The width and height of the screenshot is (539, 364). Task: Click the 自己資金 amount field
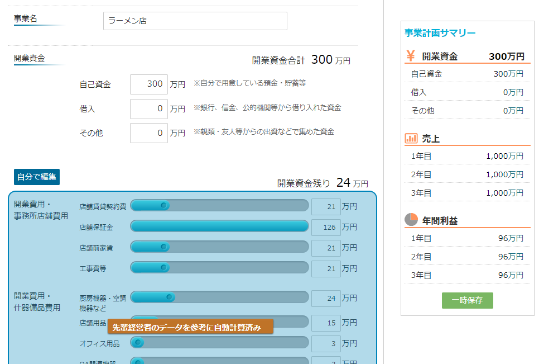pyautogui.click(x=149, y=84)
